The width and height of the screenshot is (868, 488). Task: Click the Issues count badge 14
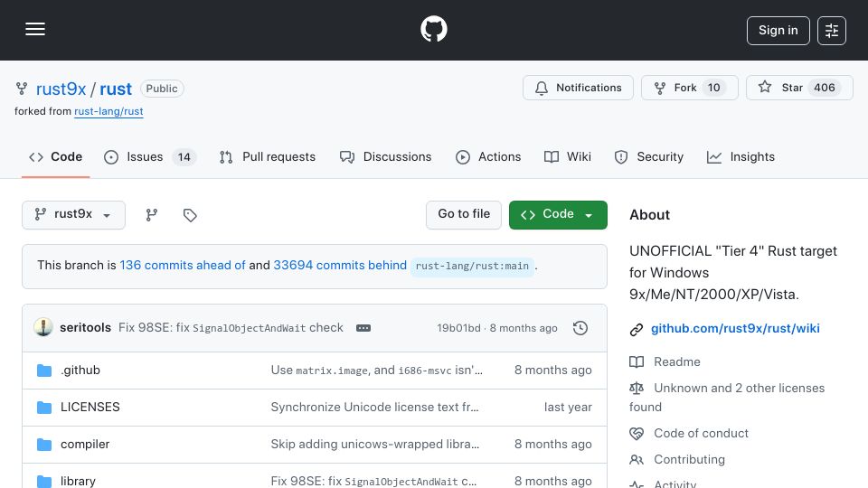[x=184, y=157]
